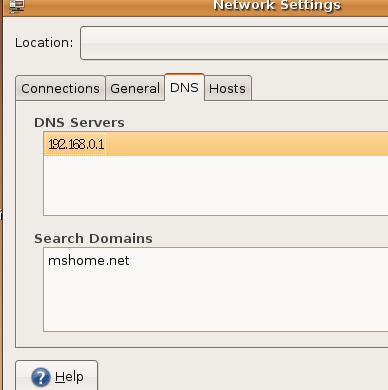Click the Help button label

[x=69, y=377]
